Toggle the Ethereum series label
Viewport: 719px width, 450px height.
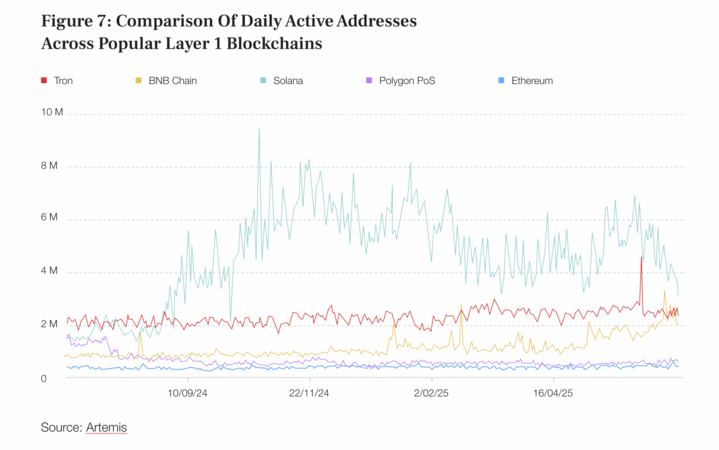[532, 80]
